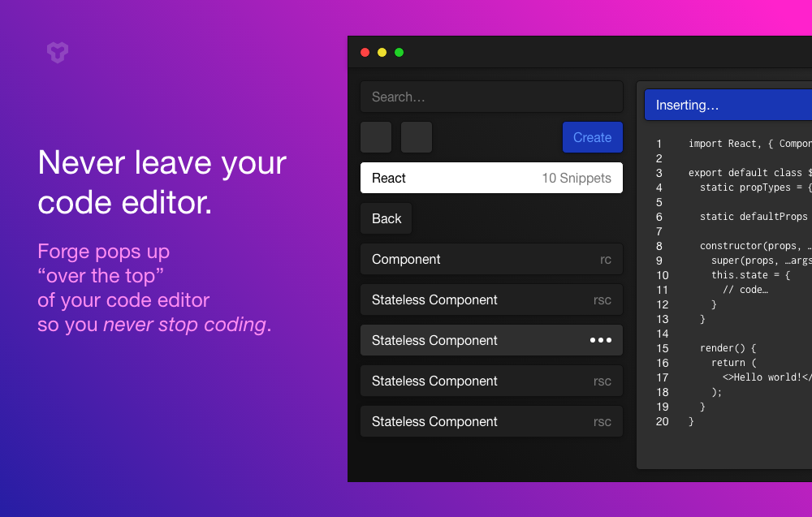
Task: Open the overflow menu on the highlighted Stateless Component
Action: pyautogui.click(x=601, y=340)
